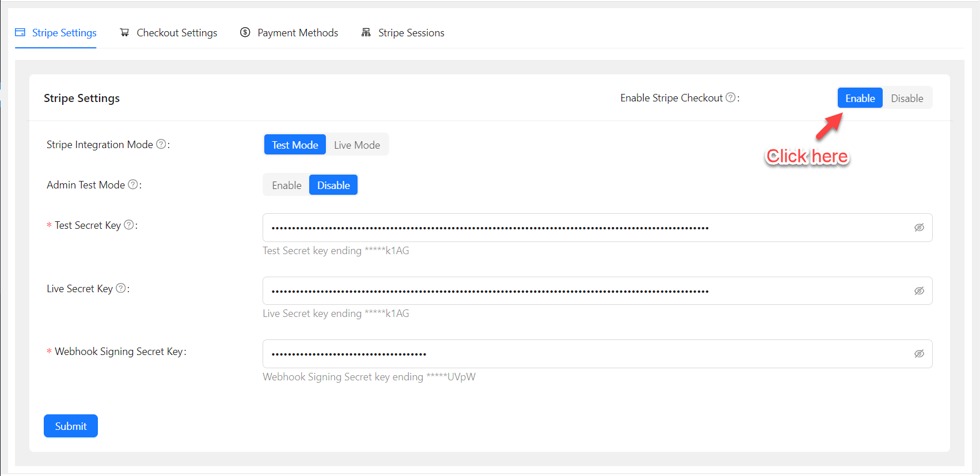This screenshot has width=980, height=476.
Task: Select the Stripe Settings tab
Action: [56, 33]
